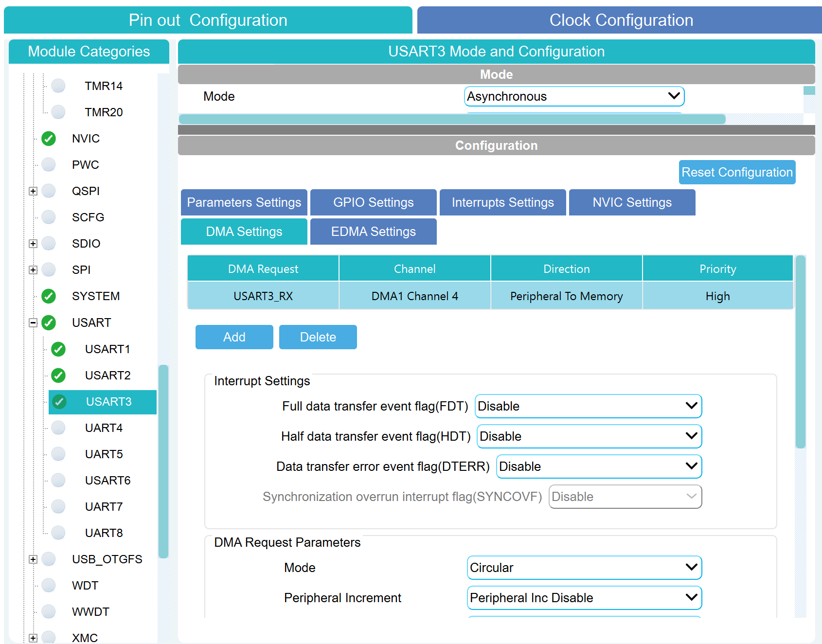The width and height of the screenshot is (822, 644).
Task: Click the Delete button for DMA requests
Action: (x=318, y=337)
